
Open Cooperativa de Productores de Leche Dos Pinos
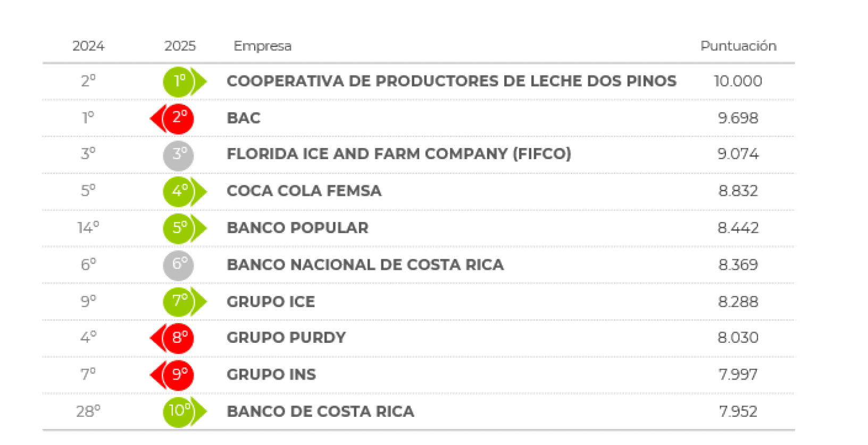451,81
